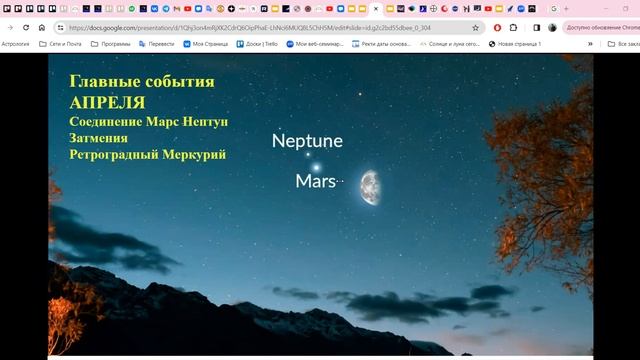Switch to the crosshair wheel icon tab

point(433,9)
